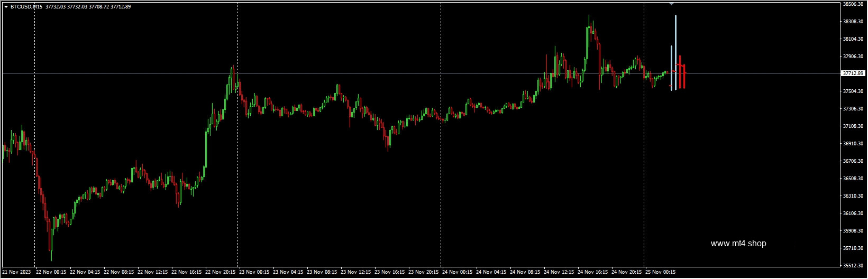Click the 23 Nov 20:15 time label

click(423, 273)
